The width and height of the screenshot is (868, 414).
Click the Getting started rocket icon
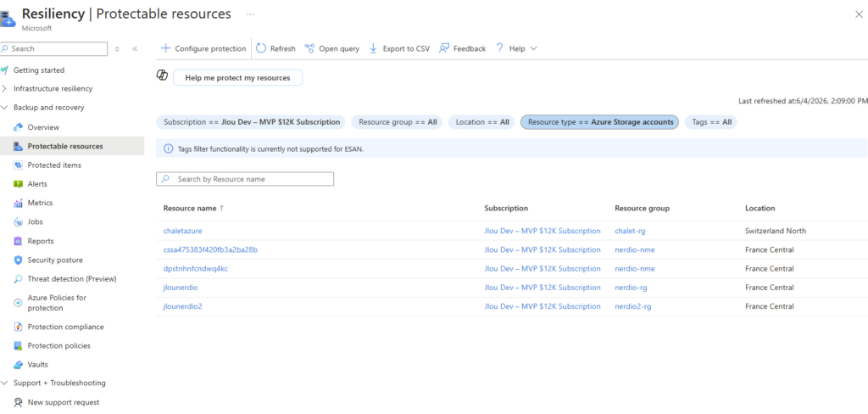(5, 70)
